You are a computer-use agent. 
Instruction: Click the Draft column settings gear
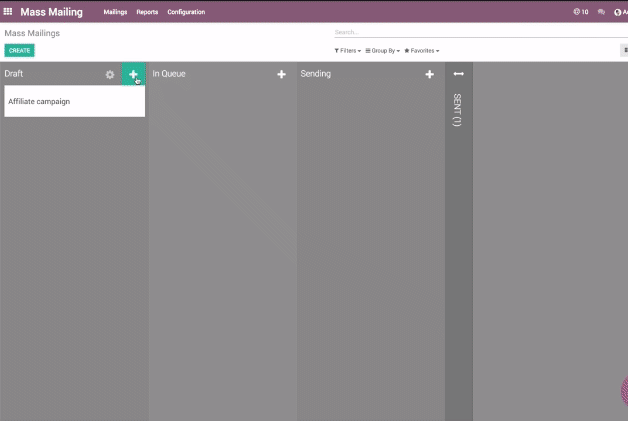pos(110,74)
